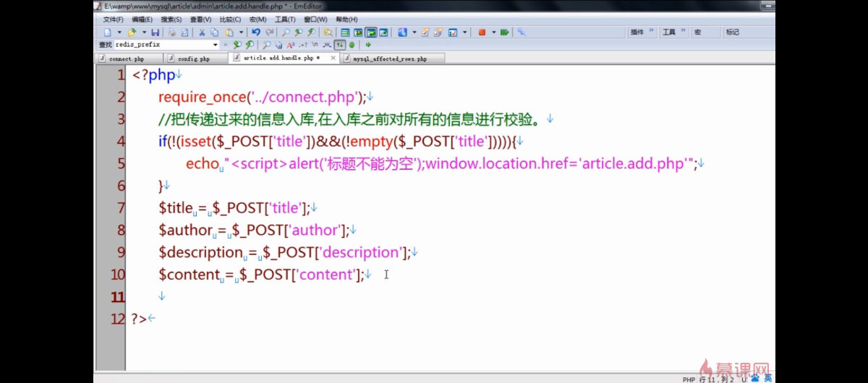Toggle the wrap by window icon
The height and width of the screenshot is (383, 868).
point(370,33)
